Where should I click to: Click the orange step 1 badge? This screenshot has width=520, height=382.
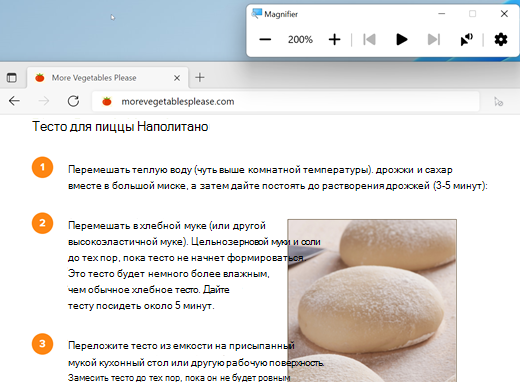tap(42, 167)
